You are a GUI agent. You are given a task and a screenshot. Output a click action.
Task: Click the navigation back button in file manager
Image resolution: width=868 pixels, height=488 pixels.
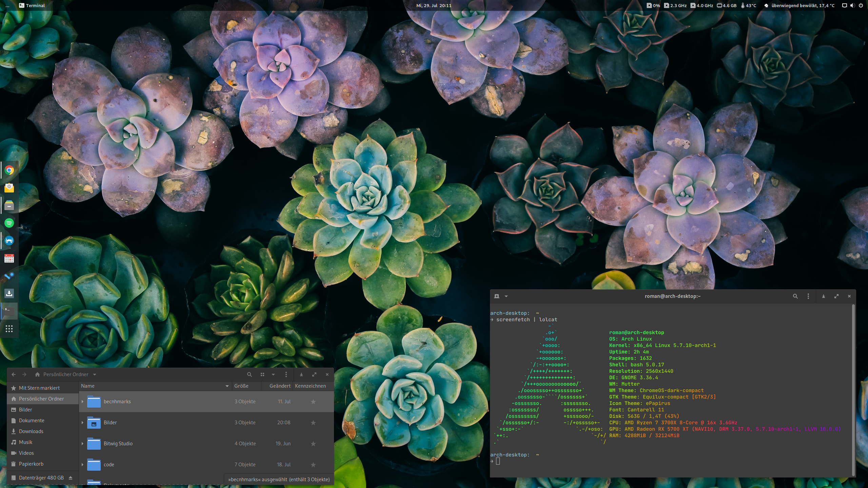[13, 373]
